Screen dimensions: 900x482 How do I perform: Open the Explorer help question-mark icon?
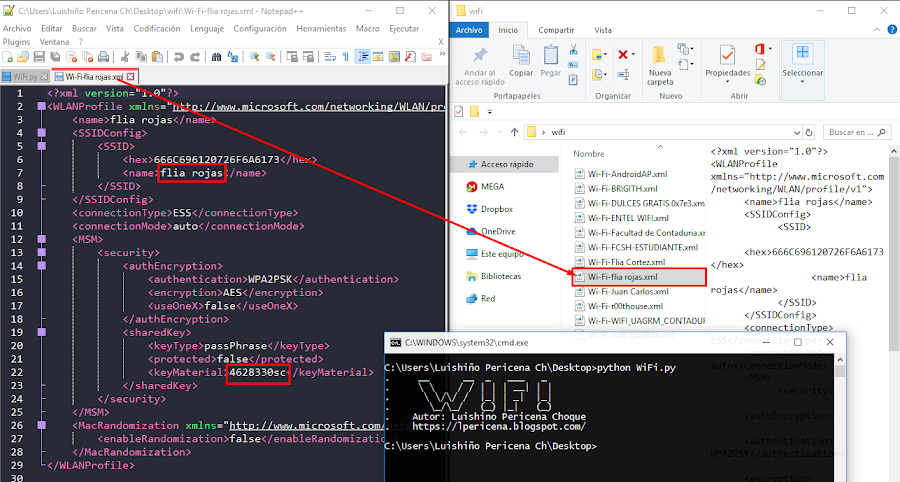[x=893, y=29]
